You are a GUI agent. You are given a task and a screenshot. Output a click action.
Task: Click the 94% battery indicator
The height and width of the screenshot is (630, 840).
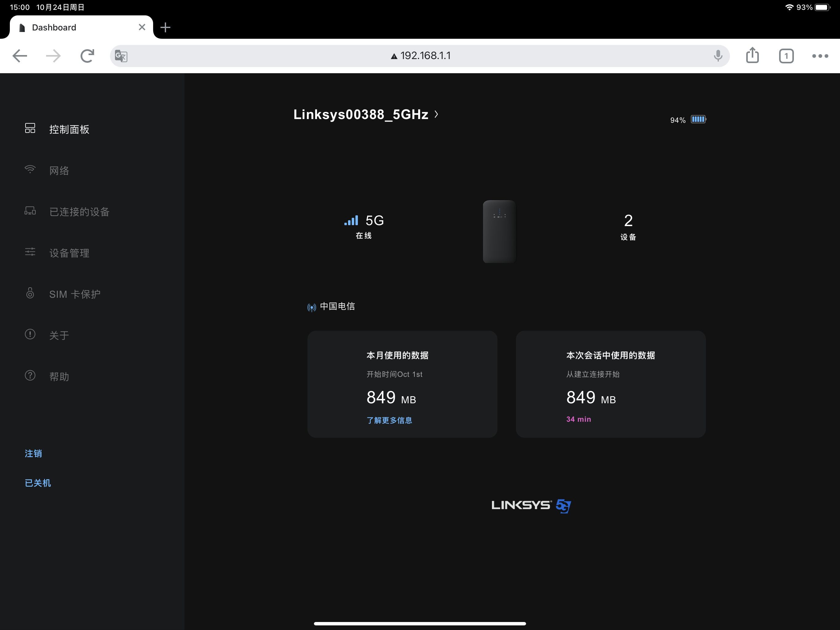pyautogui.click(x=687, y=119)
